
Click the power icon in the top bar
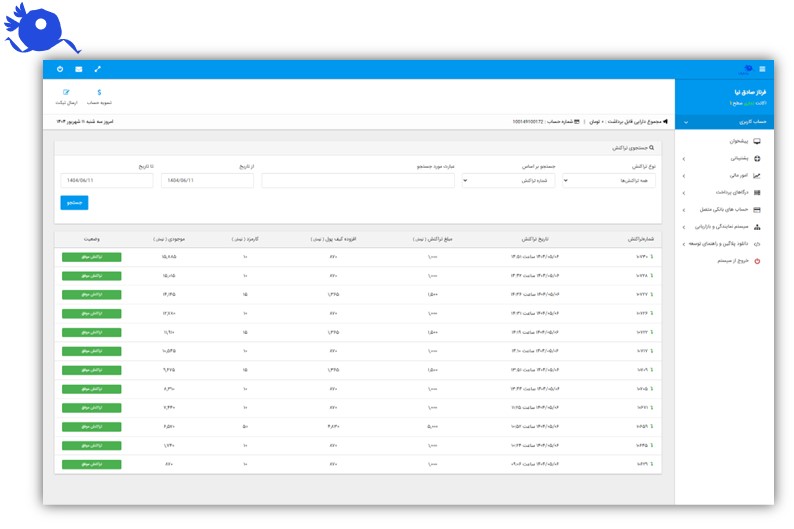point(60,69)
